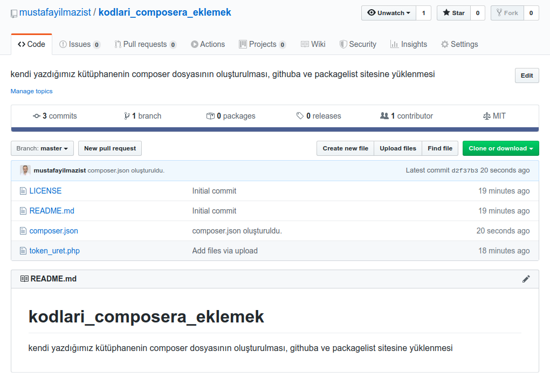The image size is (550, 392).
Task: Click the Fork button
Action: coord(507,13)
